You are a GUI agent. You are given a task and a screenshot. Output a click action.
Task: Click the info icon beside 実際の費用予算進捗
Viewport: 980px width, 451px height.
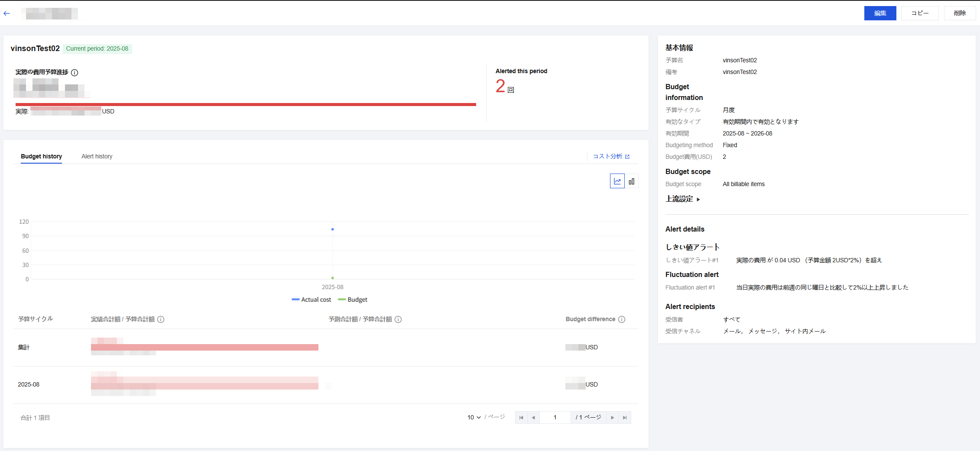point(75,73)
